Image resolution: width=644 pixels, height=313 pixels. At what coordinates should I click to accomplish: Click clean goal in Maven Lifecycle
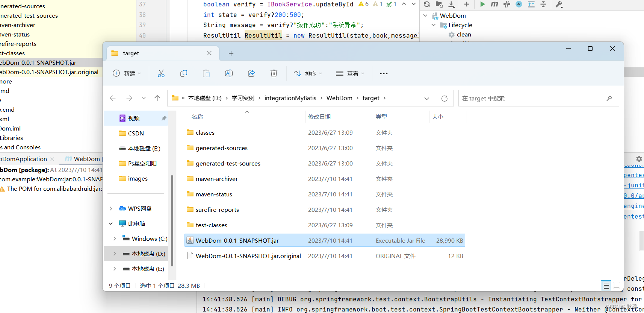point(460,35)
